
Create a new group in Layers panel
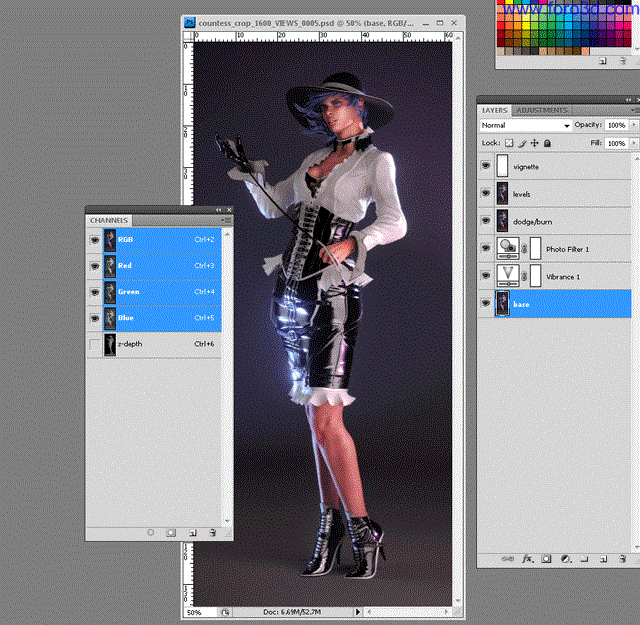[584, 559]
